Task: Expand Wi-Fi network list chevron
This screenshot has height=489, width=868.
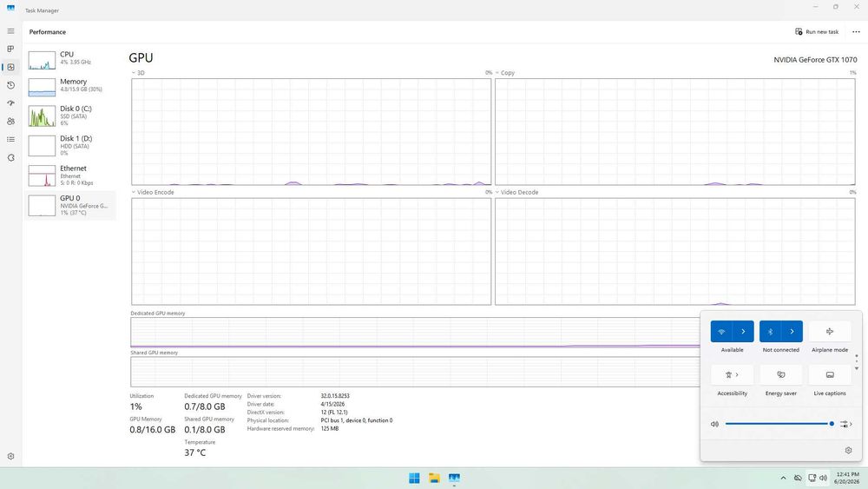Action: [x=743, y=331]
